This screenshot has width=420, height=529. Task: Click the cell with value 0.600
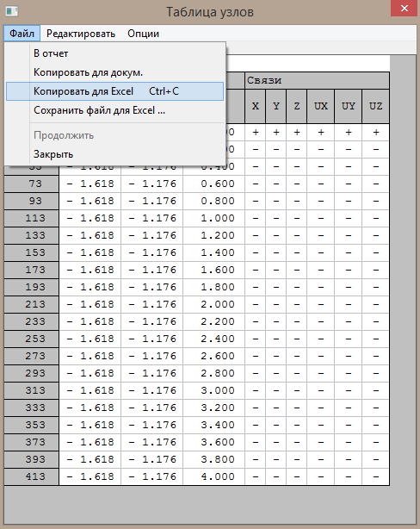(213, 184)
